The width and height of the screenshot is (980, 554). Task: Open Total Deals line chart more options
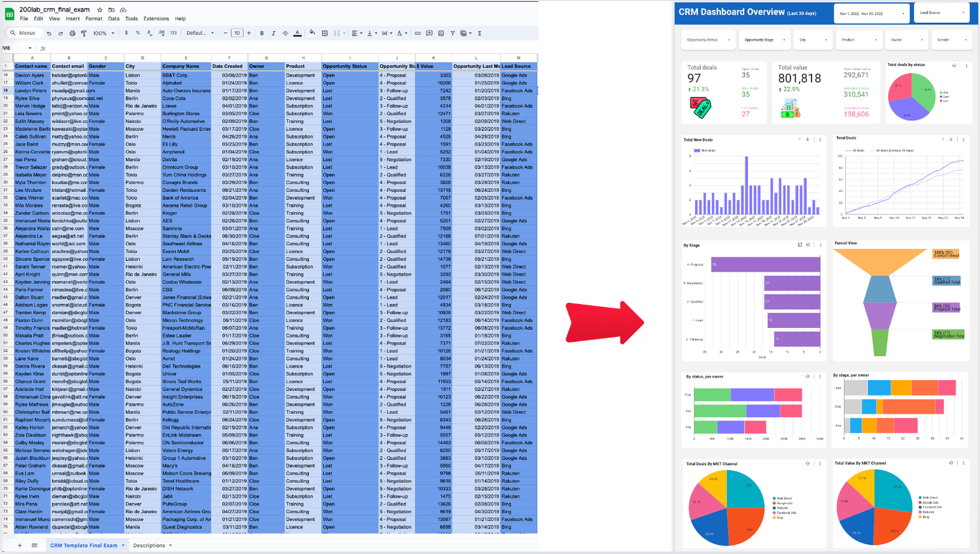963,140
